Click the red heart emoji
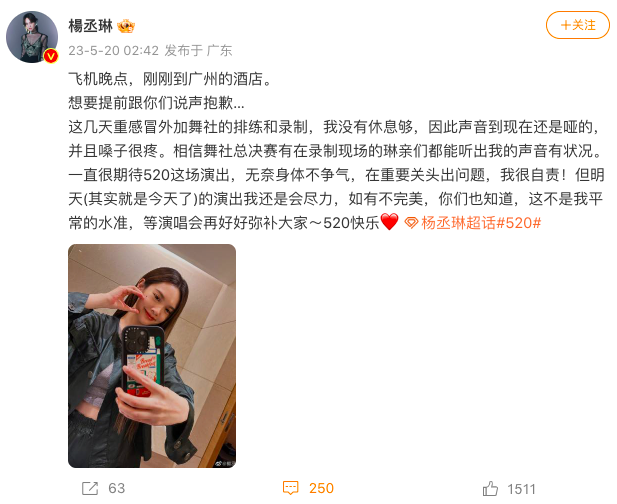The height and width of the screenshot is (504, 617). click(390, 222)
